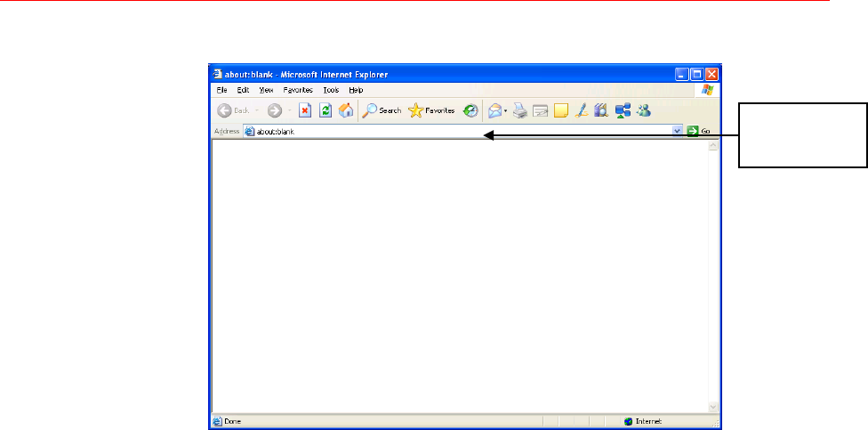Click the Mail envelope icon

click(494, 110)
